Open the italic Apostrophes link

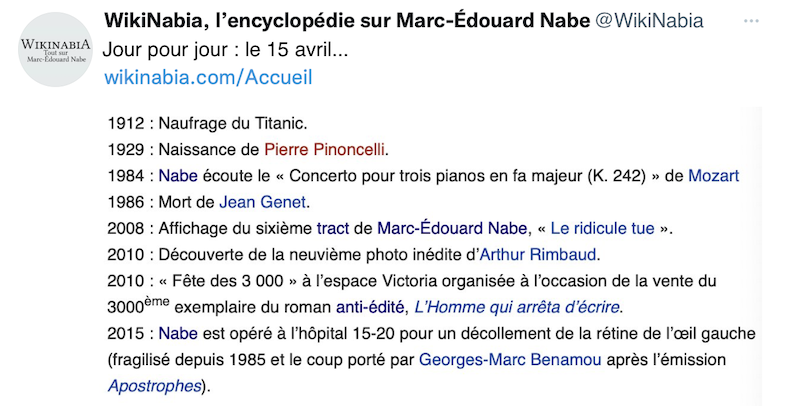coord(154,384)
